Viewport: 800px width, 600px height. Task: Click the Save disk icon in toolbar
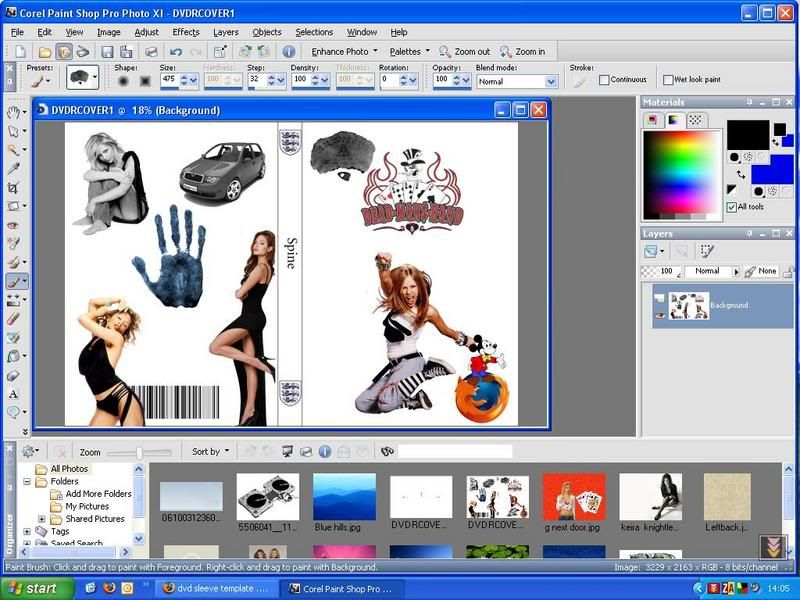pyautogui.click(x=107, y=52)
